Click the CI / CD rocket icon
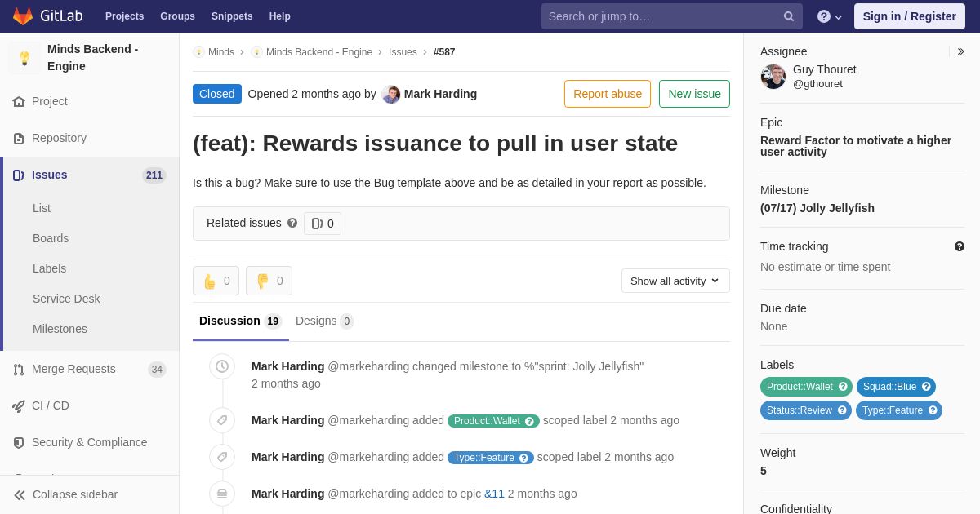Screen dimensions: 980x514 click(x=19, y=406)
